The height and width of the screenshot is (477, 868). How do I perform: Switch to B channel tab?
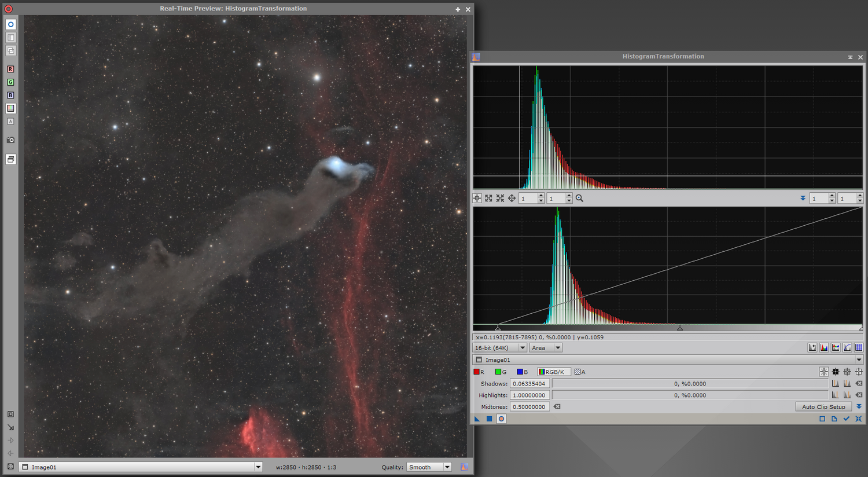click(x=523, y=372)
